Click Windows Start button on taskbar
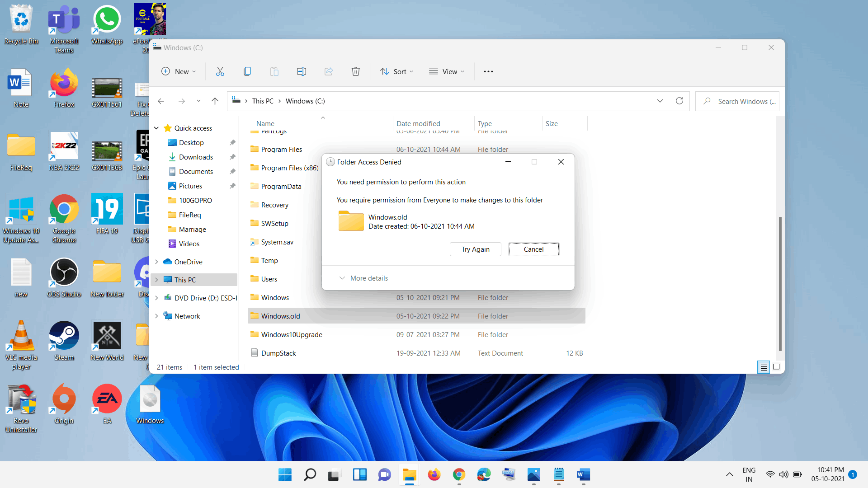Screen dimensions: 868x488 285,474
